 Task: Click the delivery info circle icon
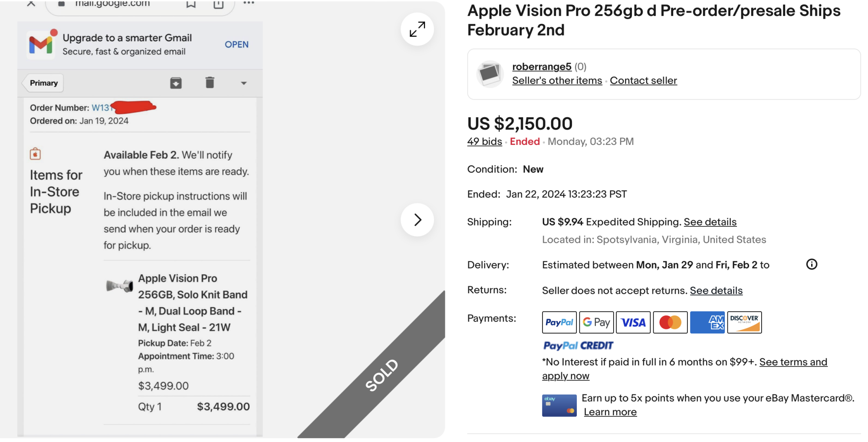click(x=812, y=265)
